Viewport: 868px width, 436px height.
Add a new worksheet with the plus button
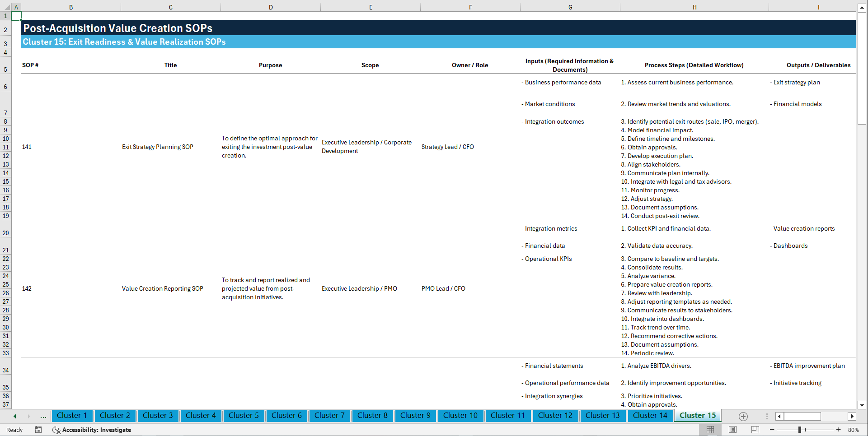742,416
